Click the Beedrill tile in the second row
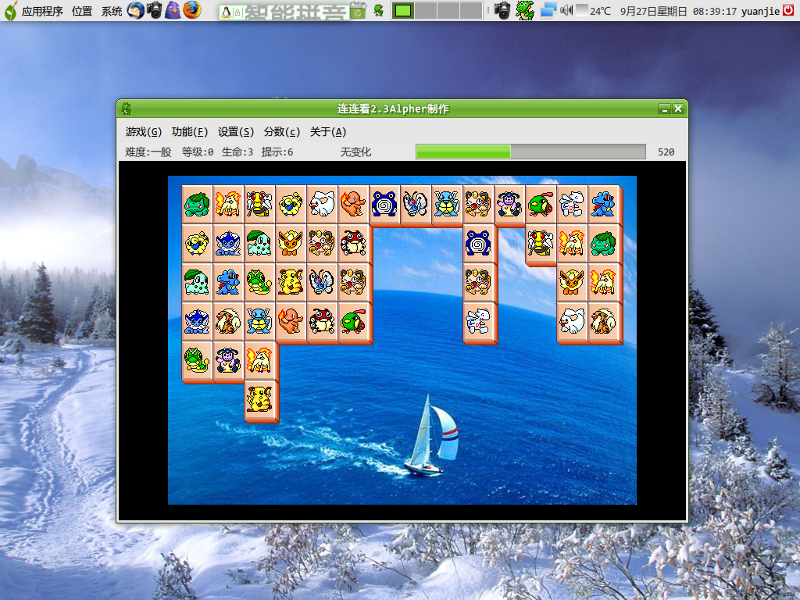 (x=540, y=243)
